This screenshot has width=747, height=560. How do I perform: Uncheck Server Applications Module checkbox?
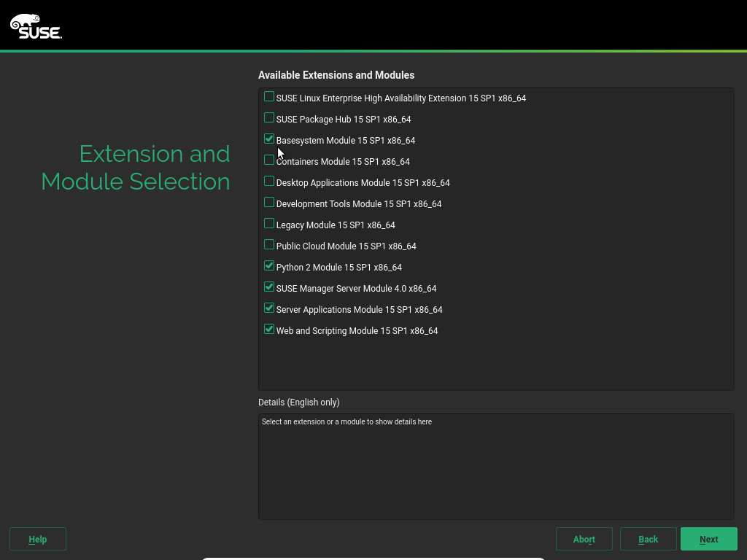(x=269, y=308)
